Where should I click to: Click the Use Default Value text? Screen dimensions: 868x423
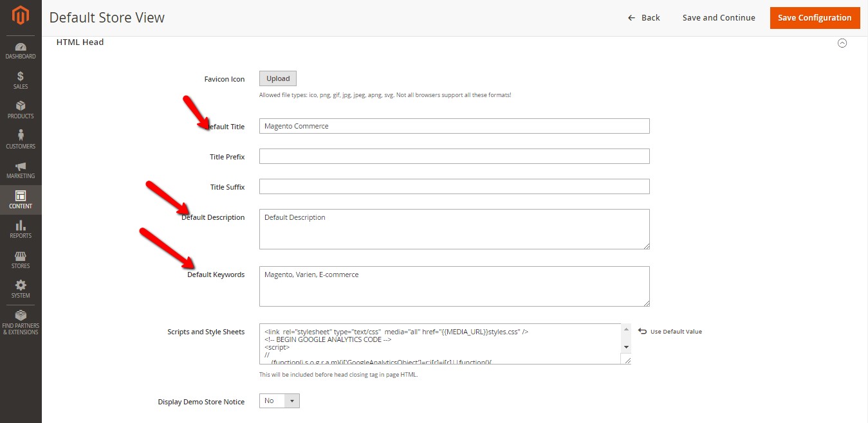(676, 332)
